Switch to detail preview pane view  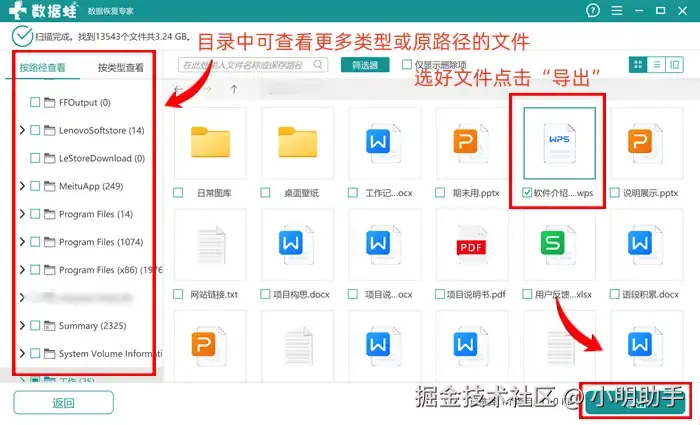674,65
